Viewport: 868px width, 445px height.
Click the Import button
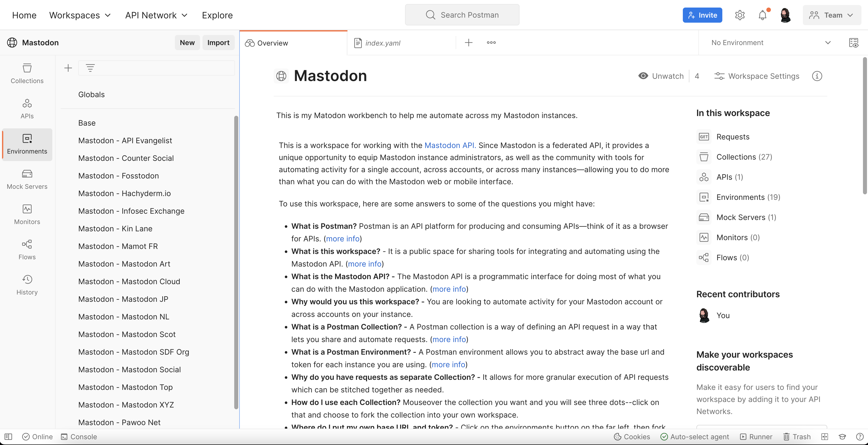(218, 43)
